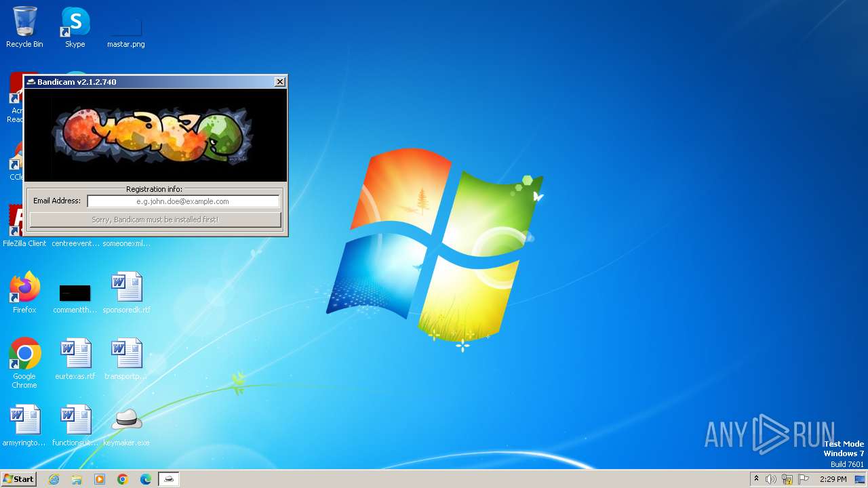This screenshot has width=868, height=488.
Task: Open the network tray icon
Action: 787,479
